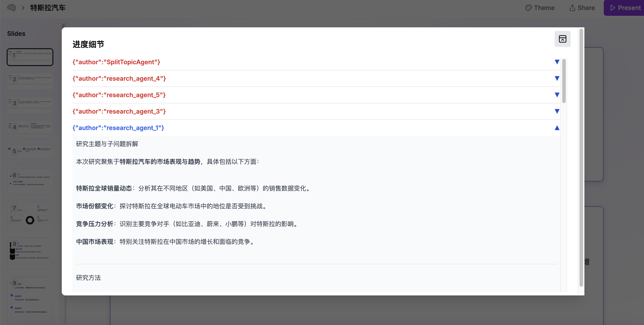Expand the research_agent_3 arrow
The height and width of the screenshot is (325, 644).
pos(557,111)
